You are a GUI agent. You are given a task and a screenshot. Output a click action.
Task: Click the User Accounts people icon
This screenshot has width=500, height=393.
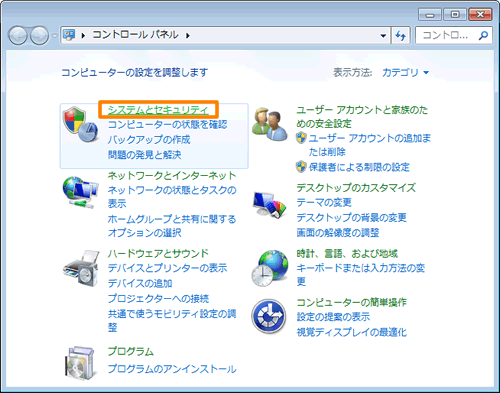[269, 124]
